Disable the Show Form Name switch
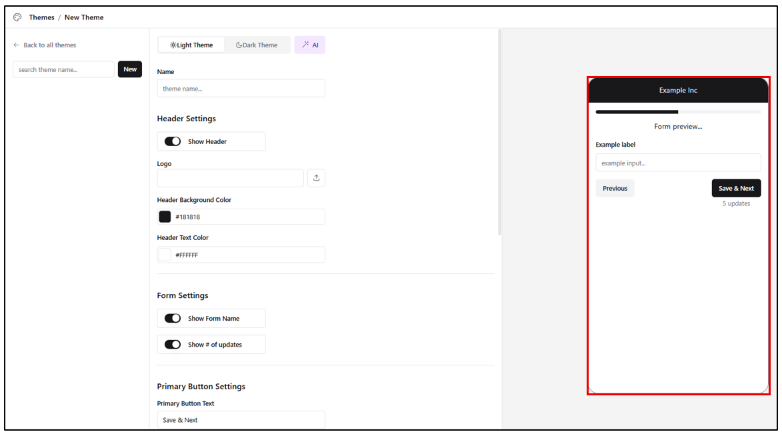 [x=173, y=318]
